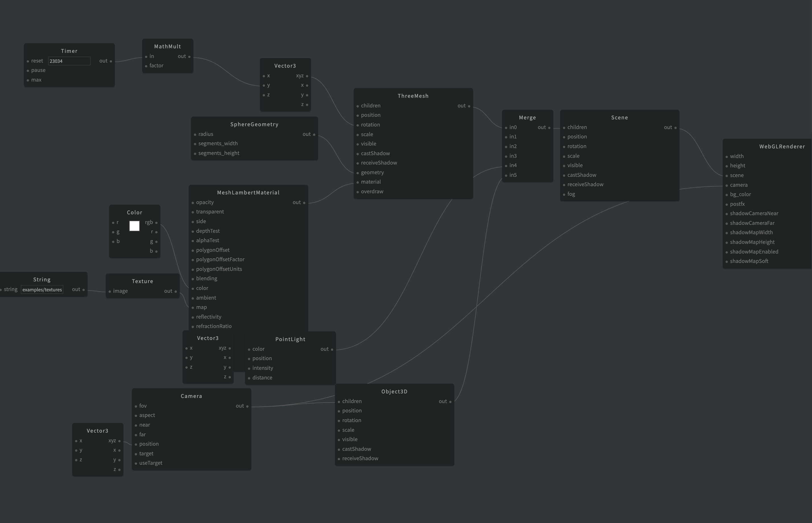The image size is (812, 523).
Task: Click the white swatch in Color node
Action: pyautogui.click(x=134, y=226)
